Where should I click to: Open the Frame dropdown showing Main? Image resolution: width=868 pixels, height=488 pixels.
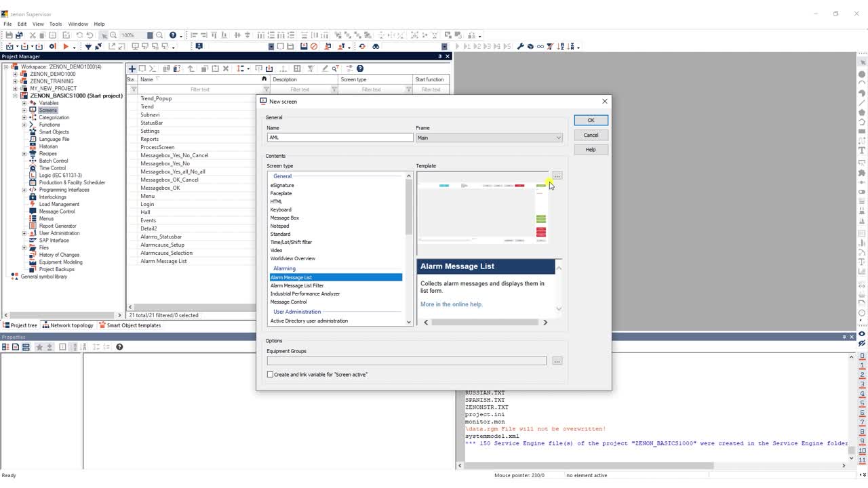(x=489, y=138)
